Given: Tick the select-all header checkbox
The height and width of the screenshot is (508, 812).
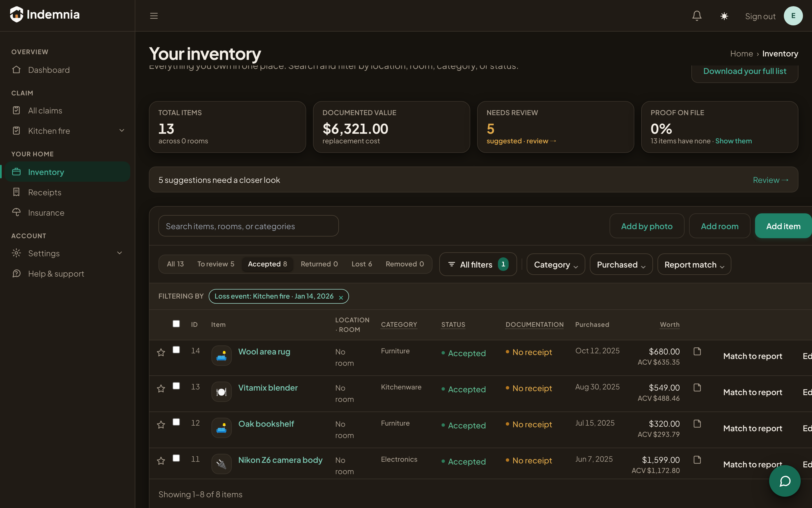Looking at the screenshot, I should click(176, 323).
